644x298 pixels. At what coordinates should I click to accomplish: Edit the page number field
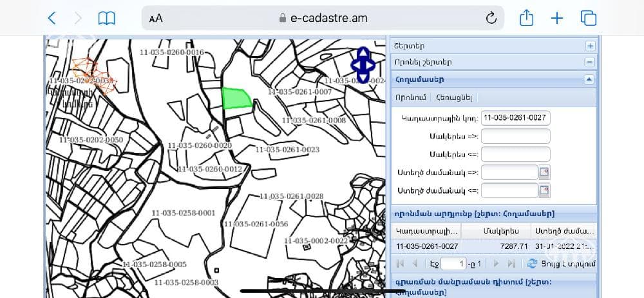pos(453,263)
